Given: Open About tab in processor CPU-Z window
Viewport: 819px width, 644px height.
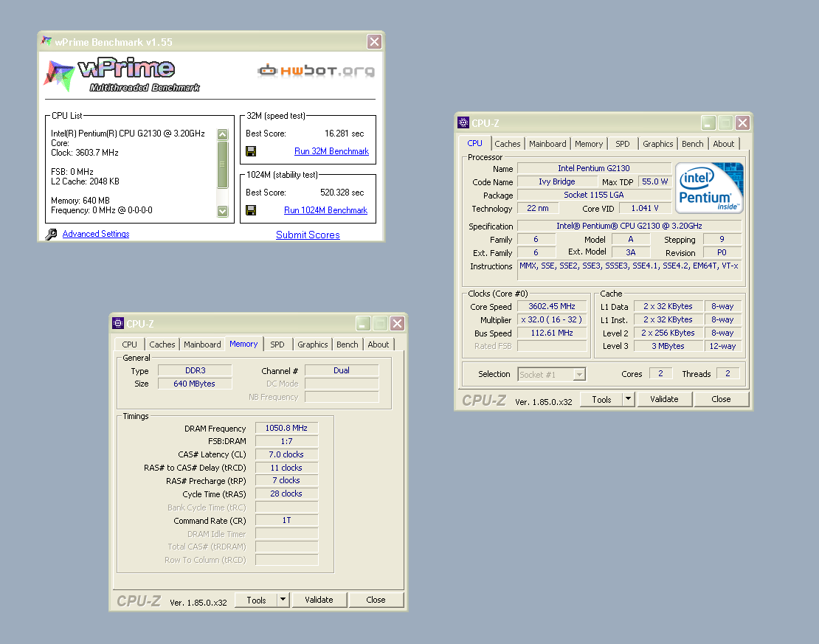Looking at the screenshot, I should (x=723, y=144).
